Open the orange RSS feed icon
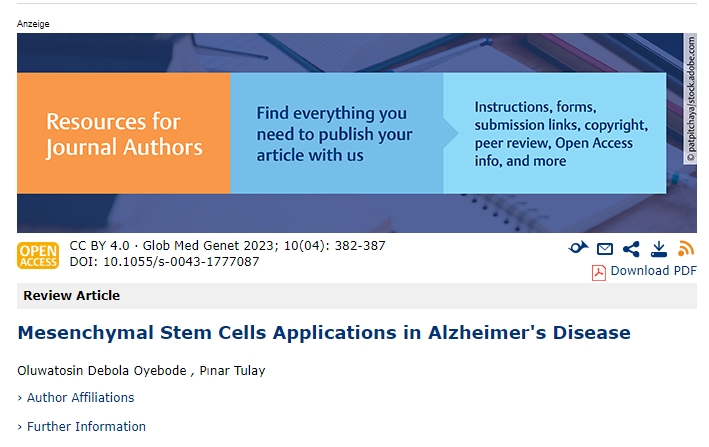 [x=686, y=249]
